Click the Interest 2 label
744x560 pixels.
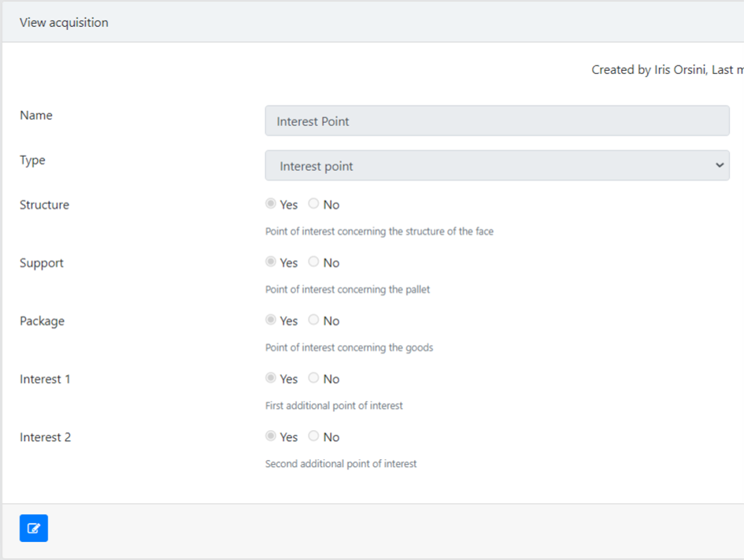[45, 437]
